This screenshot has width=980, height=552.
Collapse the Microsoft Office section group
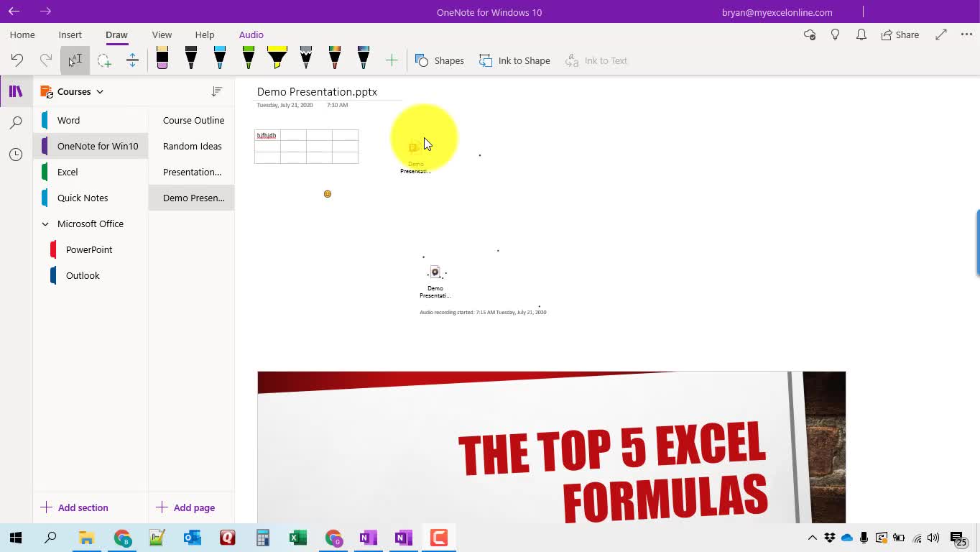pyautogui.click(x=45, y=224)
